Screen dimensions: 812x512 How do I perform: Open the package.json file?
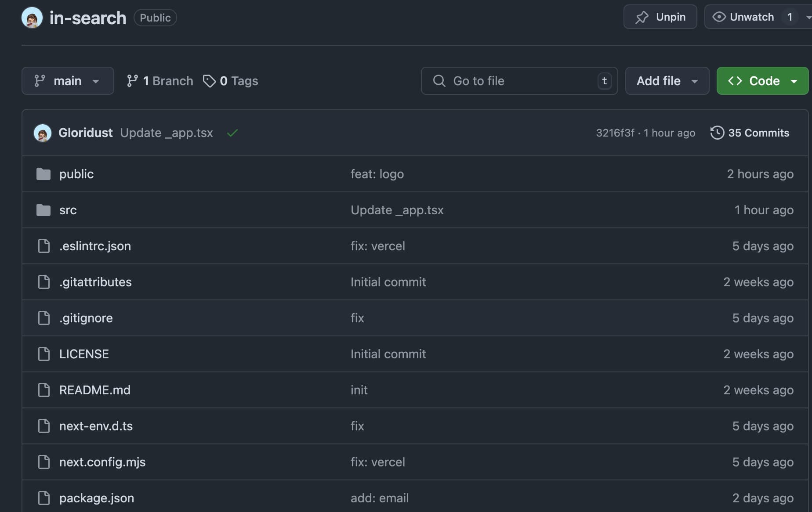tap(97, 498)
